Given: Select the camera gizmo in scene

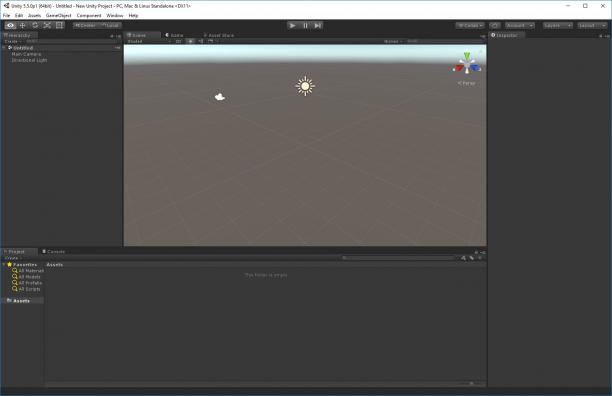Looking at the screenshot, I should coord(220,97).
